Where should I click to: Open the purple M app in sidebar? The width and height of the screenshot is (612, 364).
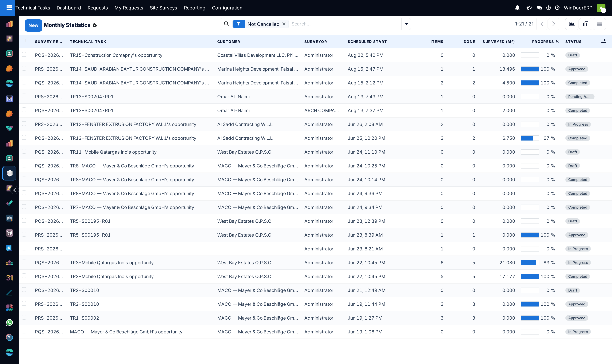click(9, 99)
